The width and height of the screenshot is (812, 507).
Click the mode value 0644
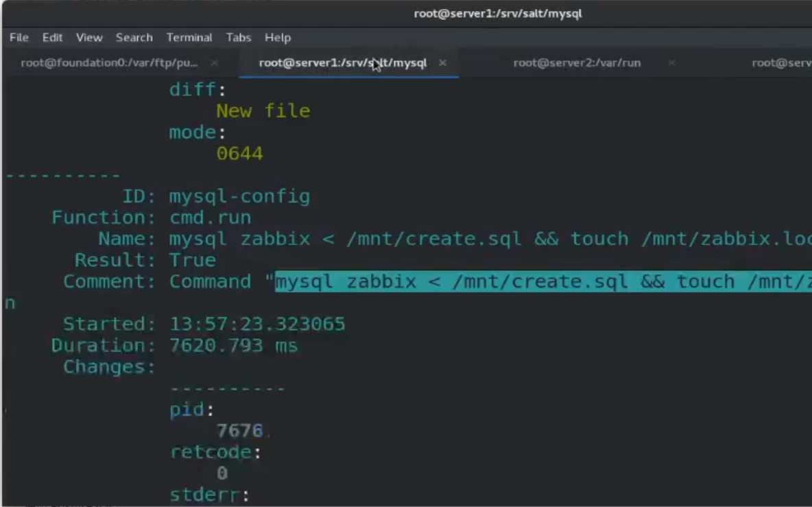click(240, 153)
